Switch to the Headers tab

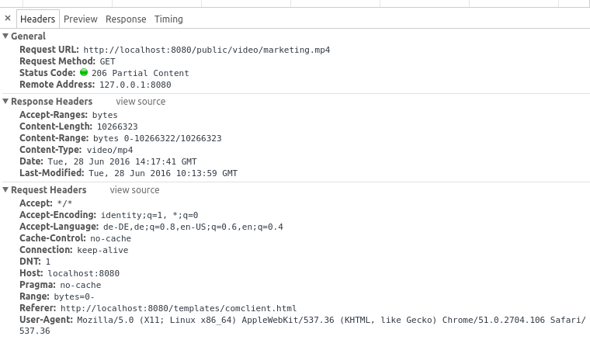pyautogui.click(x=37, y=19)
